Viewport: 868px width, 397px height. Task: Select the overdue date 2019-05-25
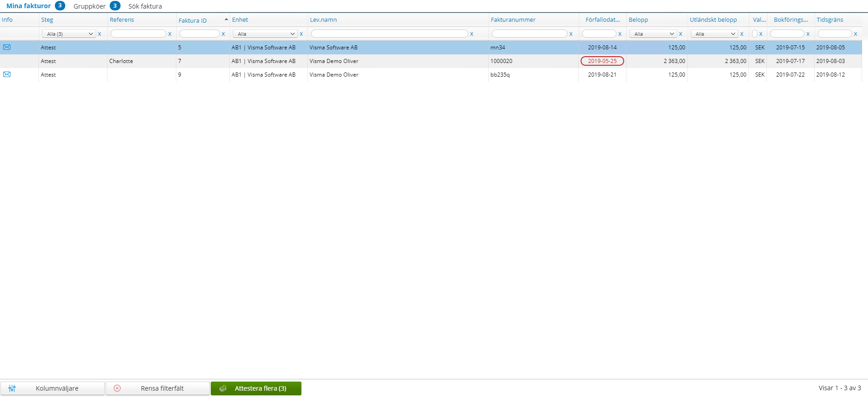tap(602, 61)
